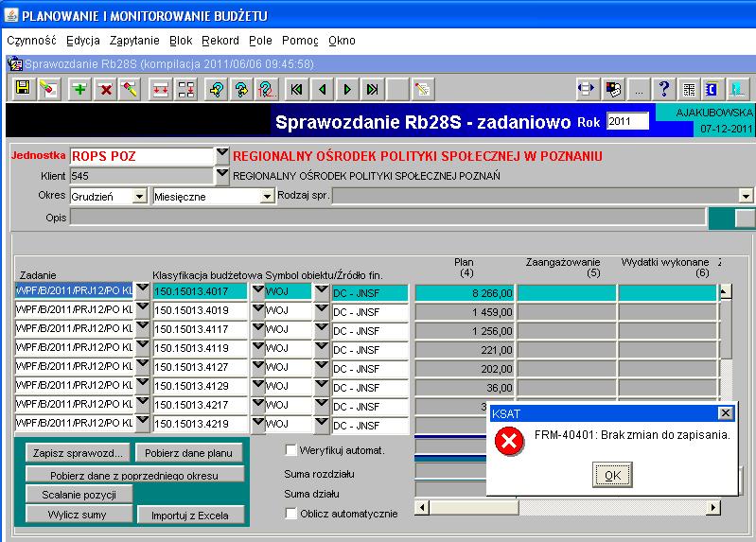The image size is (756, 542).
Task: Click the notepad with pencil edit icon
Action: pos(423,89)
